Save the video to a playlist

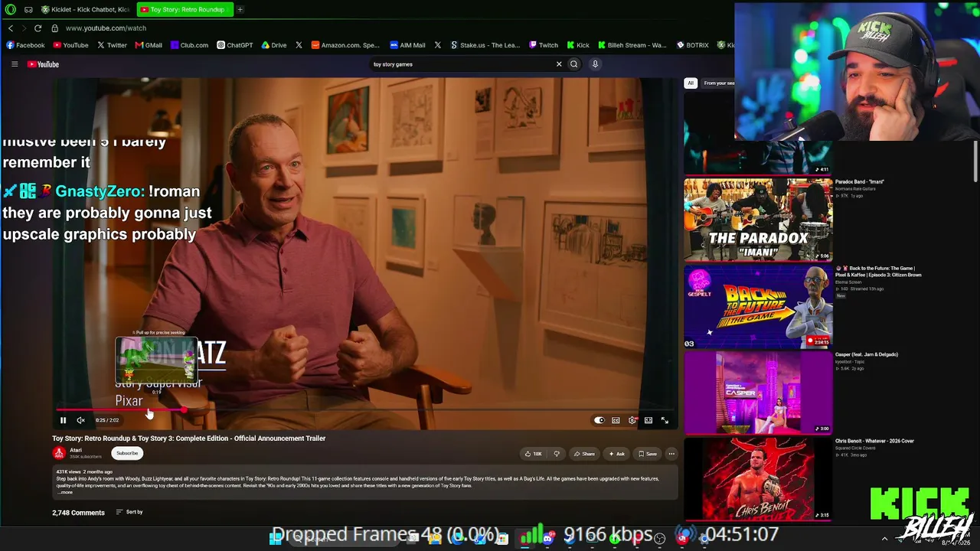pos(648,454)
